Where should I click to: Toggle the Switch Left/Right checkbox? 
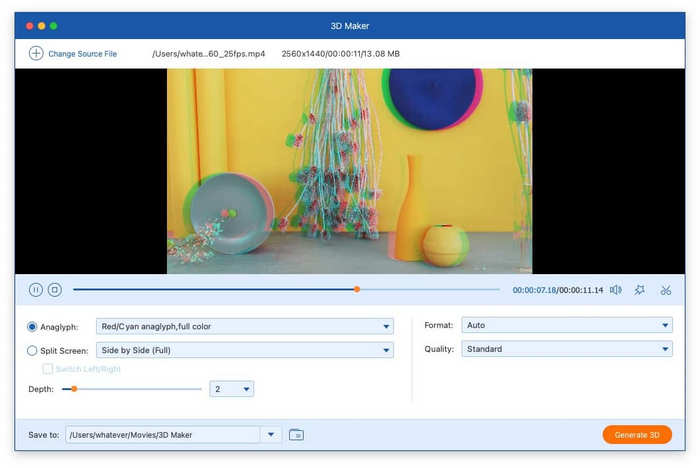(47, 369)
